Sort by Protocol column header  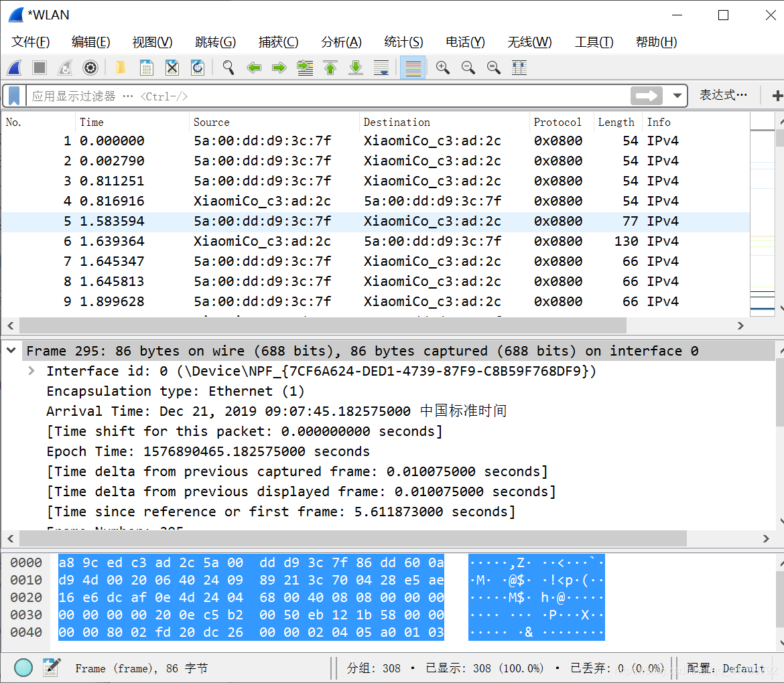[x=562, y=123]
